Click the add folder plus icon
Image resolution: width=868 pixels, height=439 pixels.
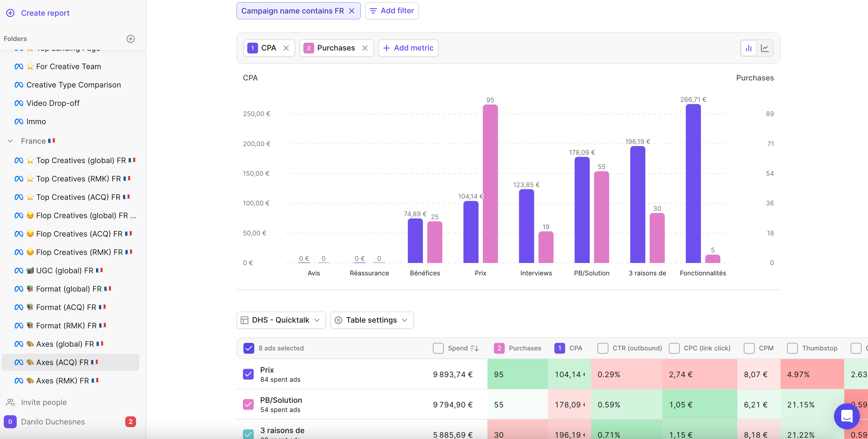coord(130,39)
